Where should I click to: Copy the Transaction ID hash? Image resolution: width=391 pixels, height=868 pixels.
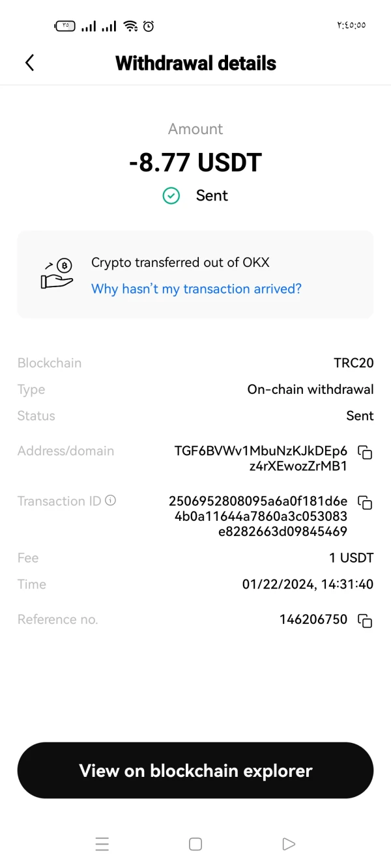[366, 503]
